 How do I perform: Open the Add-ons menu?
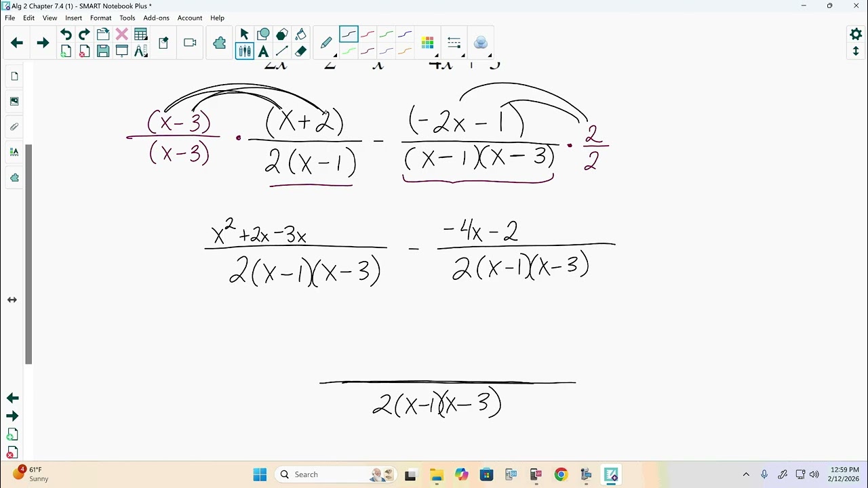[156, 18]
